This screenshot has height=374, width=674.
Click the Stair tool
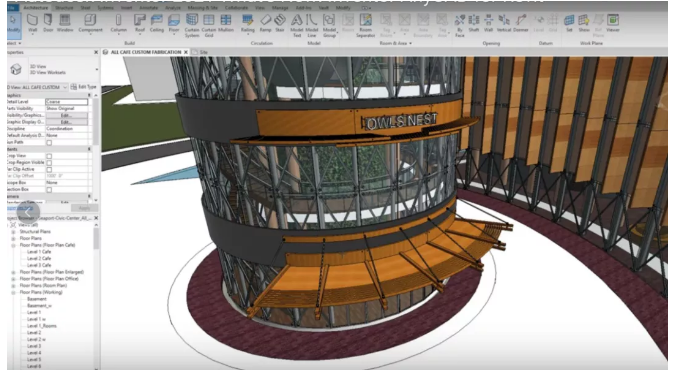[280, 24]
